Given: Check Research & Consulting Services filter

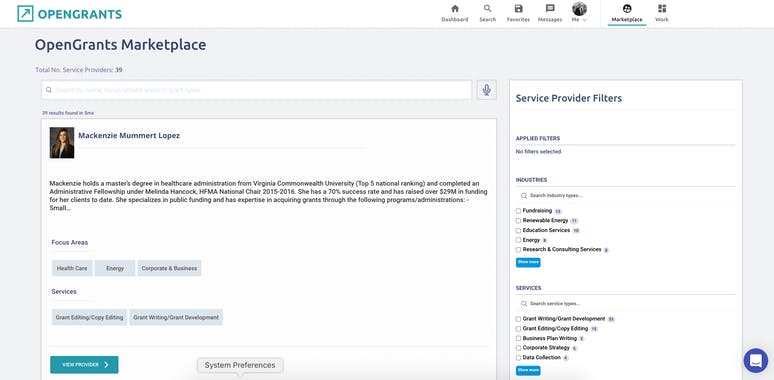Looking at the screenshot, I should pyautogui.click(x=518, y=250).
